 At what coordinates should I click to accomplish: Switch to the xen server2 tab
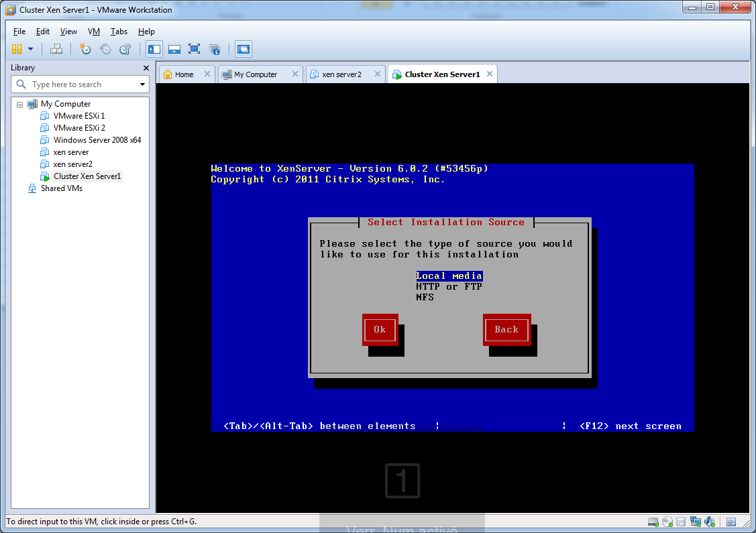point(341,74)
